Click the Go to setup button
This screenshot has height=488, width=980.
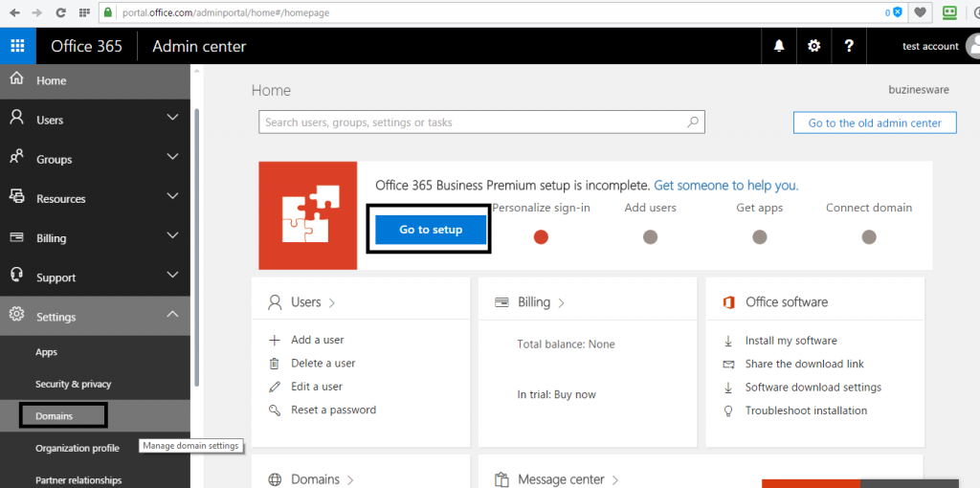(431, 230)
